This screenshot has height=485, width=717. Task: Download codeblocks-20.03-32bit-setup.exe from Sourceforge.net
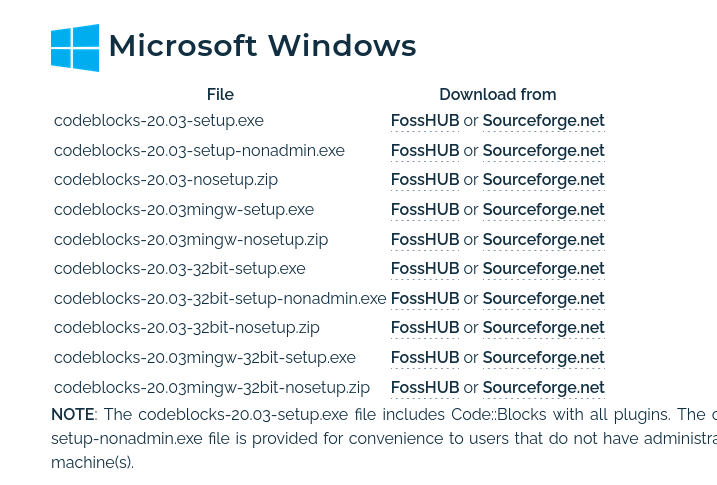click(544, 268)
